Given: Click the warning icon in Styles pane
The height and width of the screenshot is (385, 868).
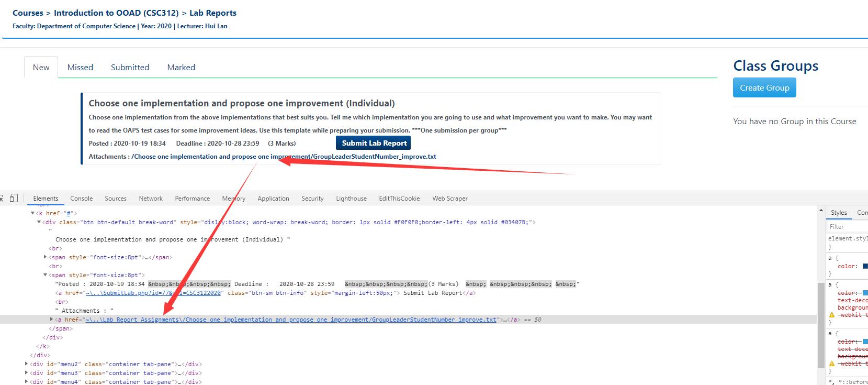Looking at the screenshot, I should pos(832,315).
